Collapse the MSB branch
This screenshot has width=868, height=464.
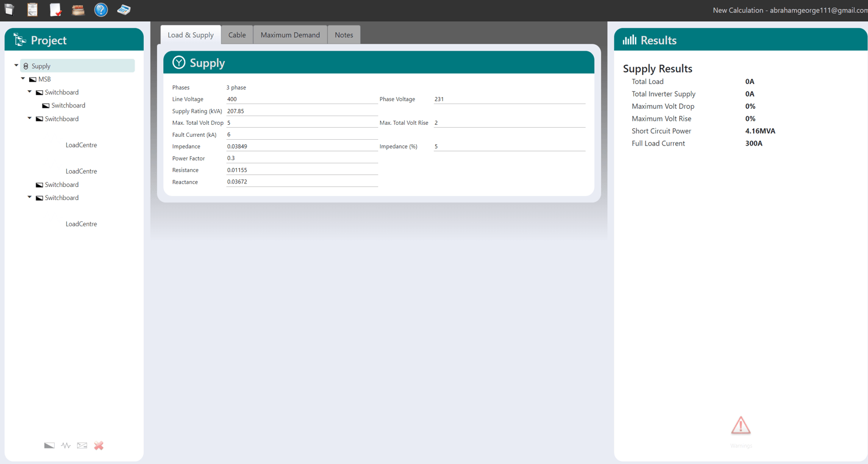23,79
